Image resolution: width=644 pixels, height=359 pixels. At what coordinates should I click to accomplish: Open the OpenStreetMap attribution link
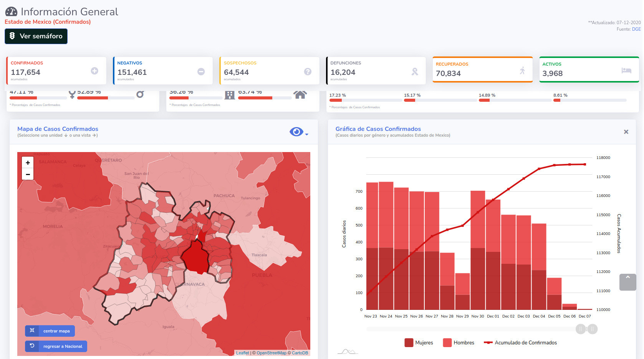click(x=272, y=353)
